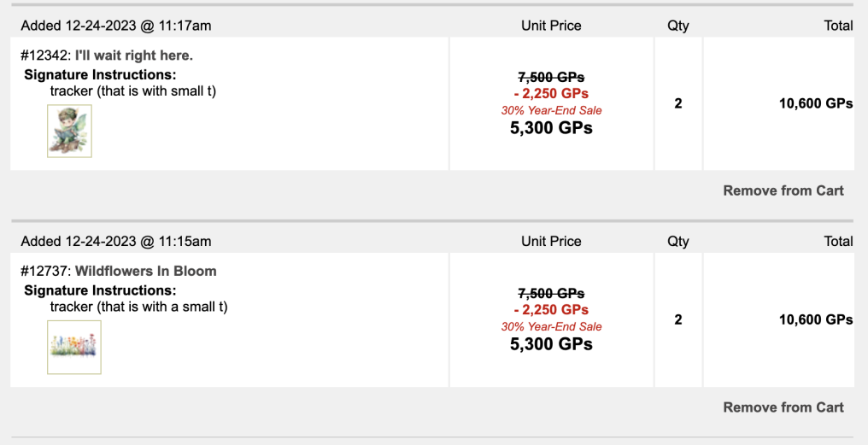Click the 5,300 GPs price for Wildflowers In Bloom
The height and width of the screenshot is (445, 868).
coord(551,343)
